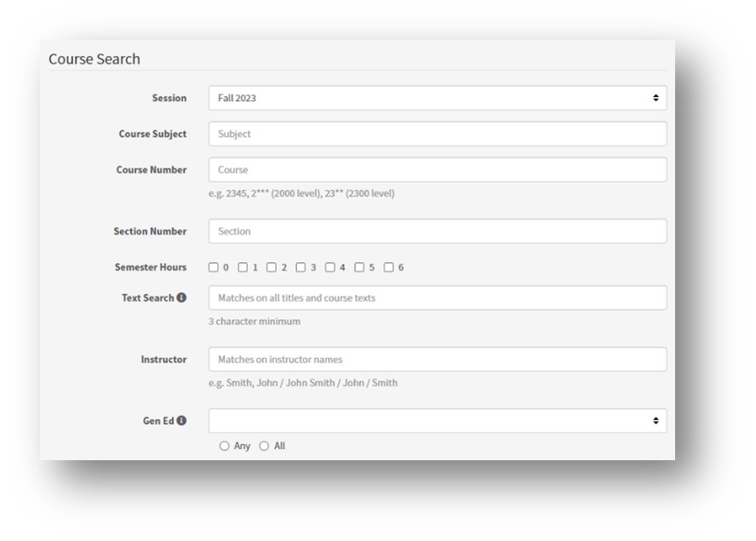This screenshot has height=541, width=756.
Task: Click into the Course Subject field
Action: (x=437, y=134)
